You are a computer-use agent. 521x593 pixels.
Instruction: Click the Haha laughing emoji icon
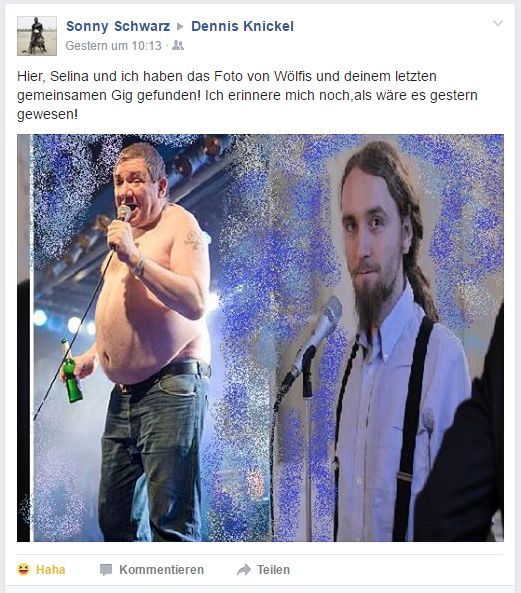pos(23,569)
